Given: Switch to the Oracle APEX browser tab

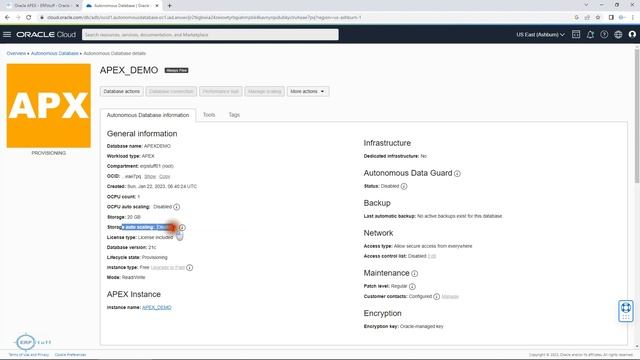Looking at the screenshot, I should pyautogui.click(x=41, y=6).
